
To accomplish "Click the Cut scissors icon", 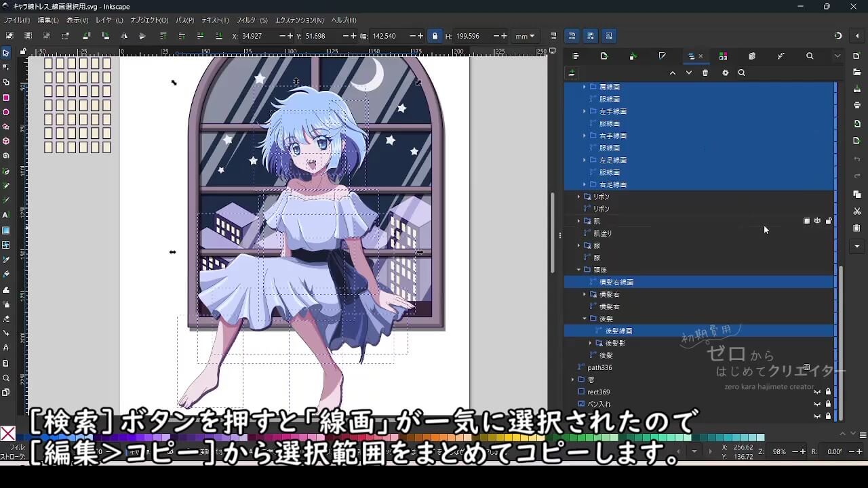I will pos(857,211).
